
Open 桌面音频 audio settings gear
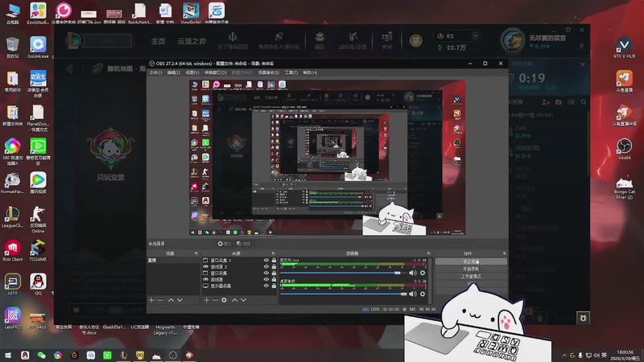[x=422, y=294]
